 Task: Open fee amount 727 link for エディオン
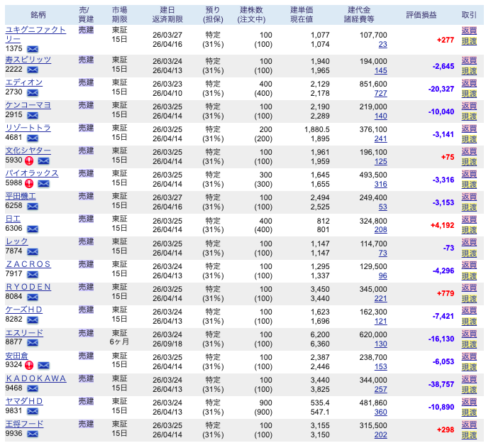pyautogui.click(x=380, y=93)
